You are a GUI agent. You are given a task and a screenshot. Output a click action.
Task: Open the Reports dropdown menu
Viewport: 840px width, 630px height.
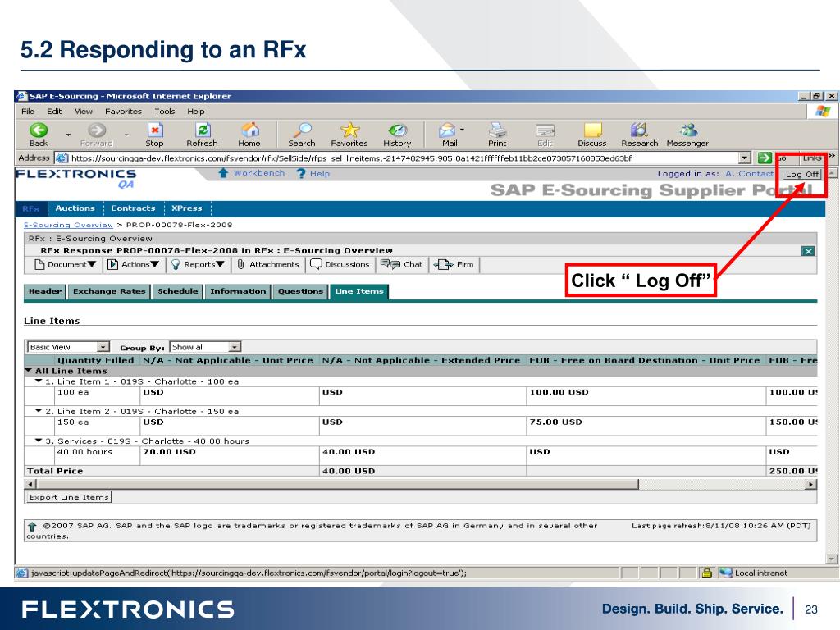point(198,265)
